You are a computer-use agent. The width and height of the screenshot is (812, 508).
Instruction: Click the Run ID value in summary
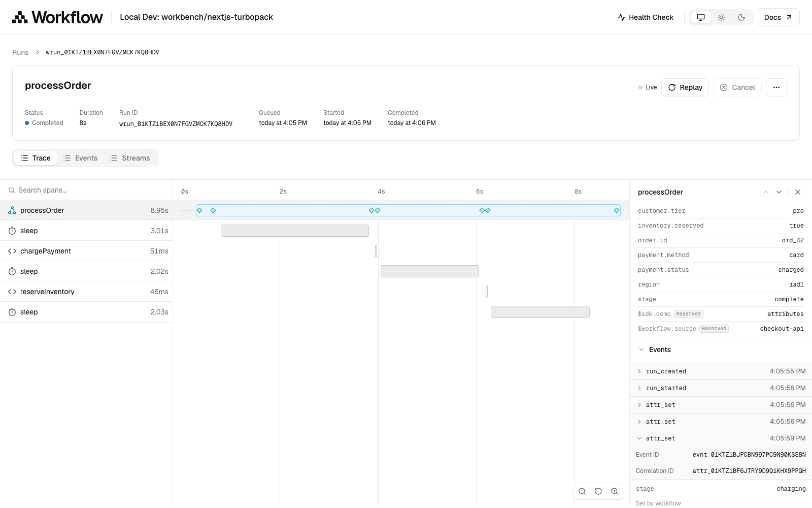[x=176, y=124]
